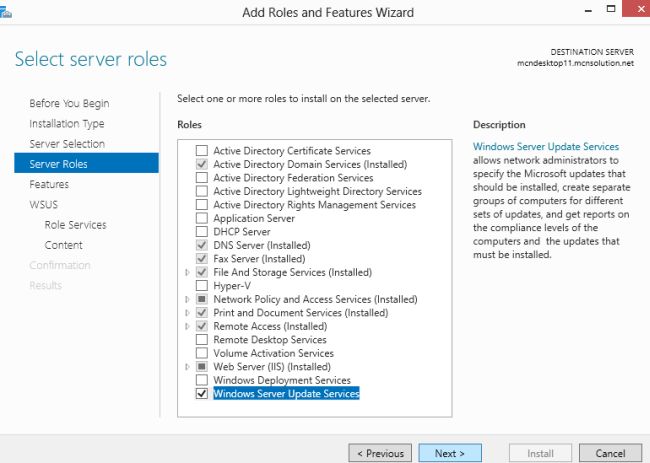Open the Server Selection step
This screenshot has width=650, height=463.
pos(67,144)
